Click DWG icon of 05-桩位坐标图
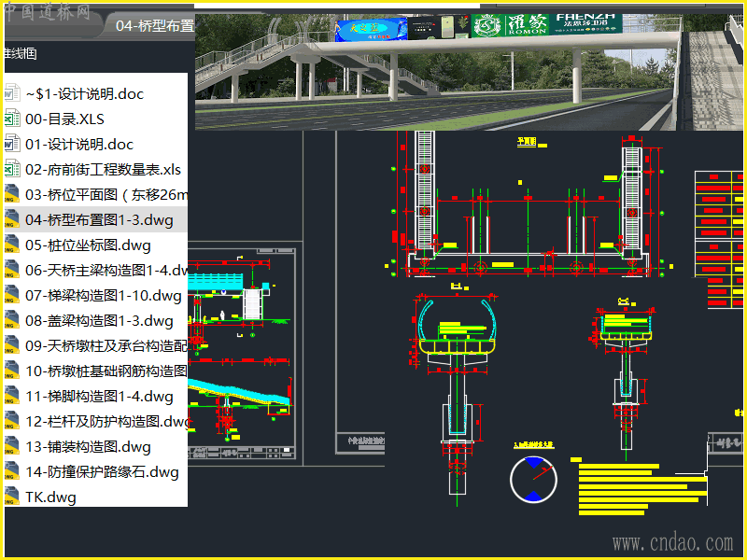 (12, 245)
